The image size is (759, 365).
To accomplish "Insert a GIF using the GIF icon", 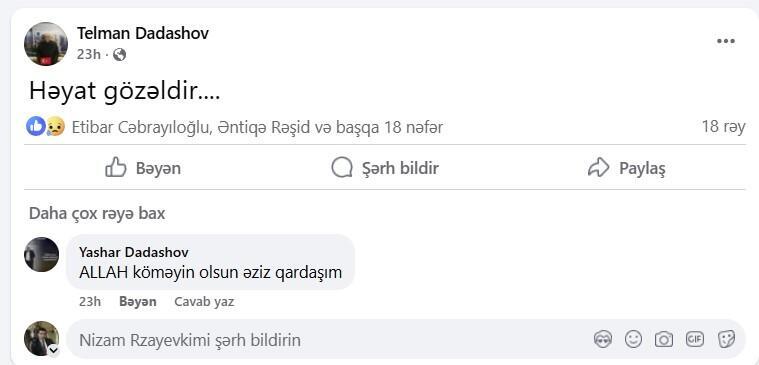I will click(x=695, y=339).
